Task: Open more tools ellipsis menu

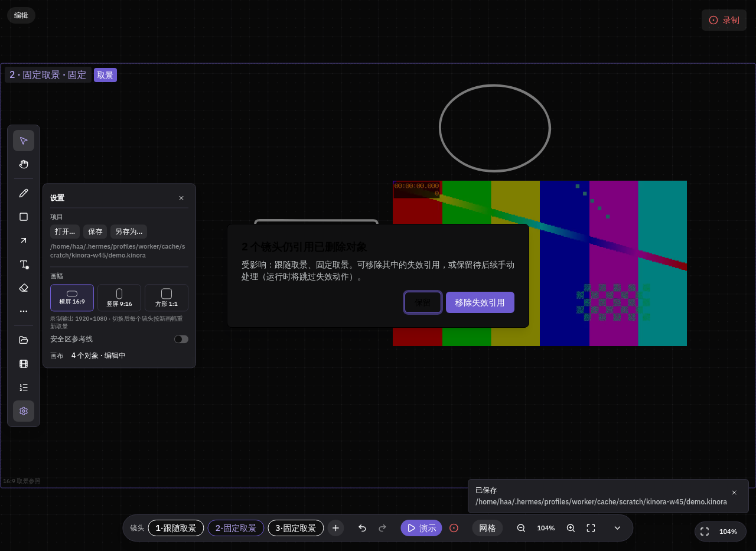Action: (24, 311)
